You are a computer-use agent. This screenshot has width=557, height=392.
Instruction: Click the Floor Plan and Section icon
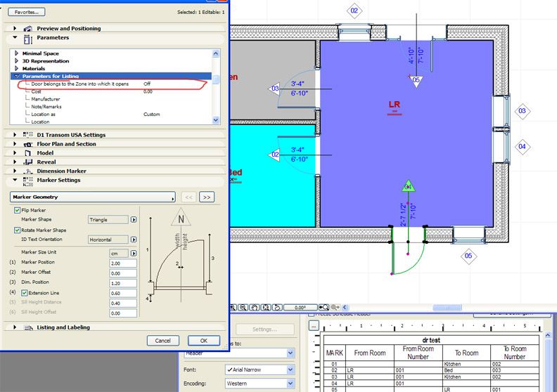(x=28, y=144)
